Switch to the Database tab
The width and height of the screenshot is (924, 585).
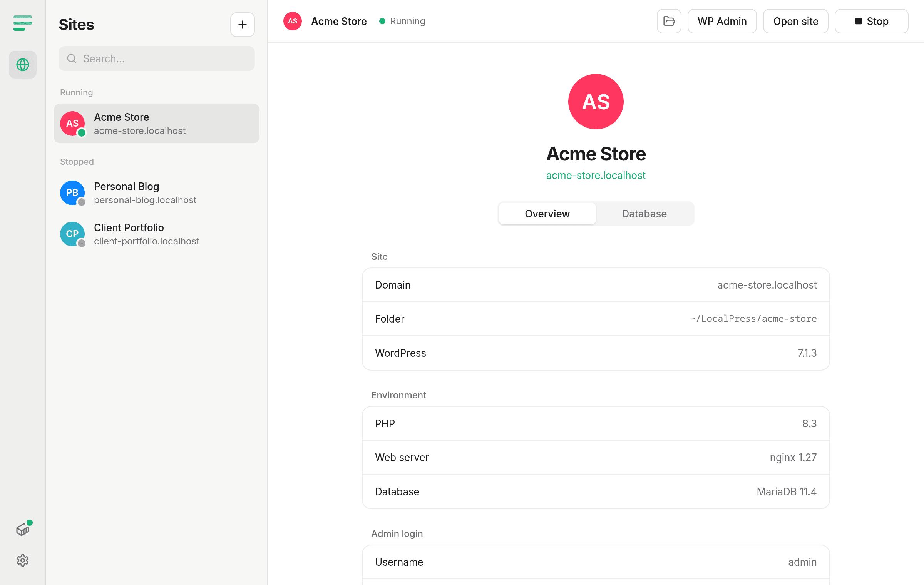pyautogui.click(x=644, y=214)
